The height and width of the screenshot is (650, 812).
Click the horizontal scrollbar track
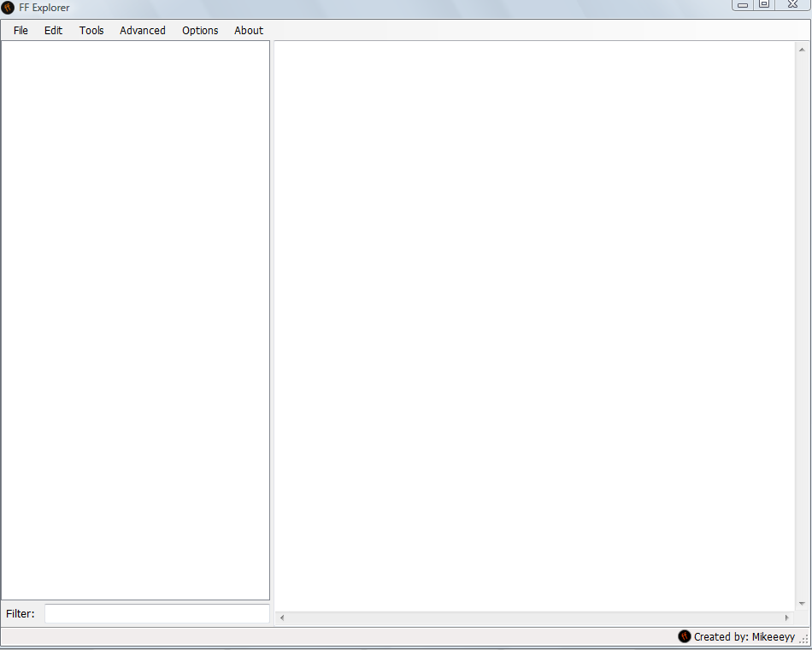pyautogui.click(x=534, y=617)
